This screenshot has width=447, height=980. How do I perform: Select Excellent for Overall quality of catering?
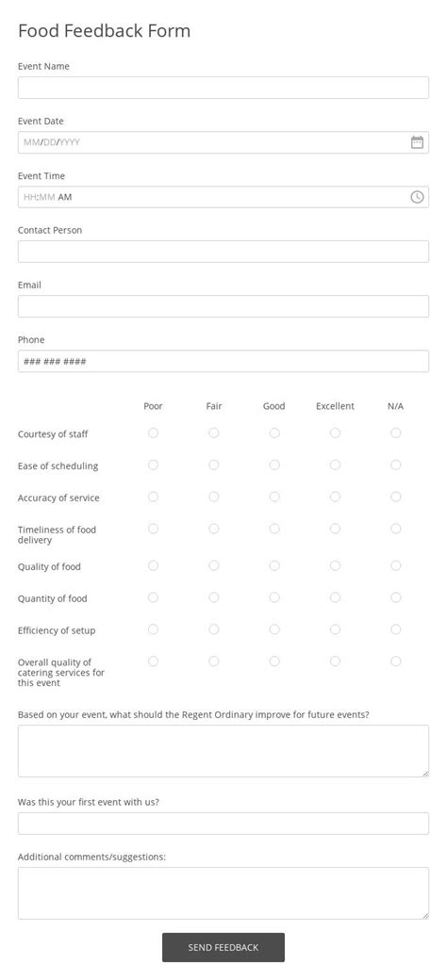point(335,661)
